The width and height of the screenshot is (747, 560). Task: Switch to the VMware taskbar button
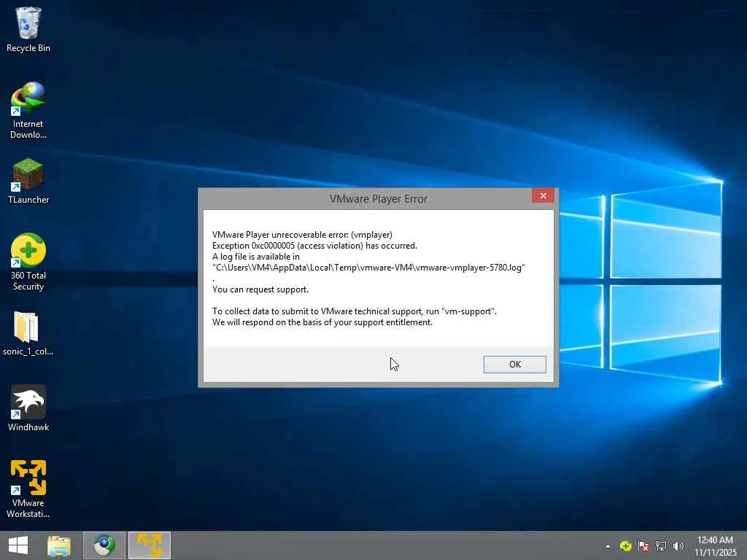click(x=150, y=545)
